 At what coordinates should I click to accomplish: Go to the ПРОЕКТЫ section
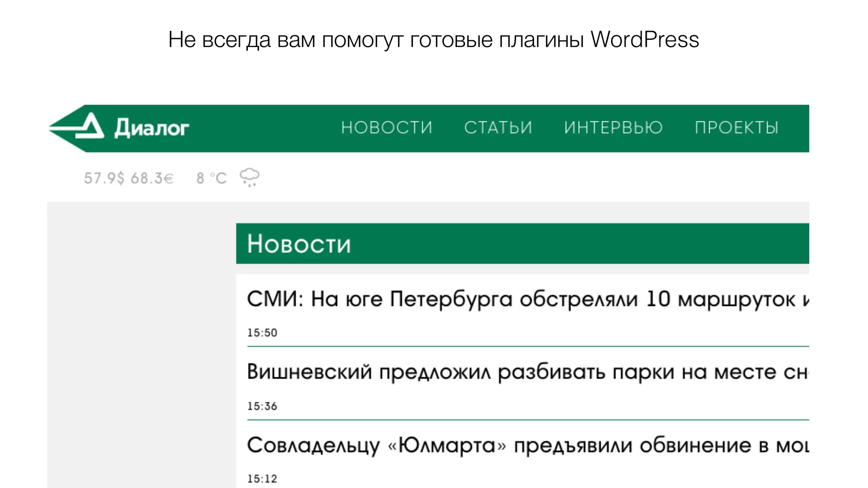(x=737, y=128)
